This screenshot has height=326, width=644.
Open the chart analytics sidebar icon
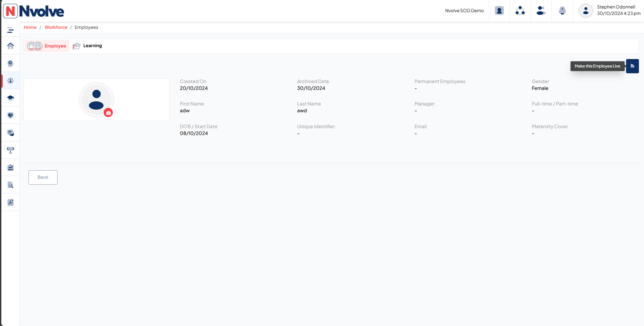coord(11,168)
